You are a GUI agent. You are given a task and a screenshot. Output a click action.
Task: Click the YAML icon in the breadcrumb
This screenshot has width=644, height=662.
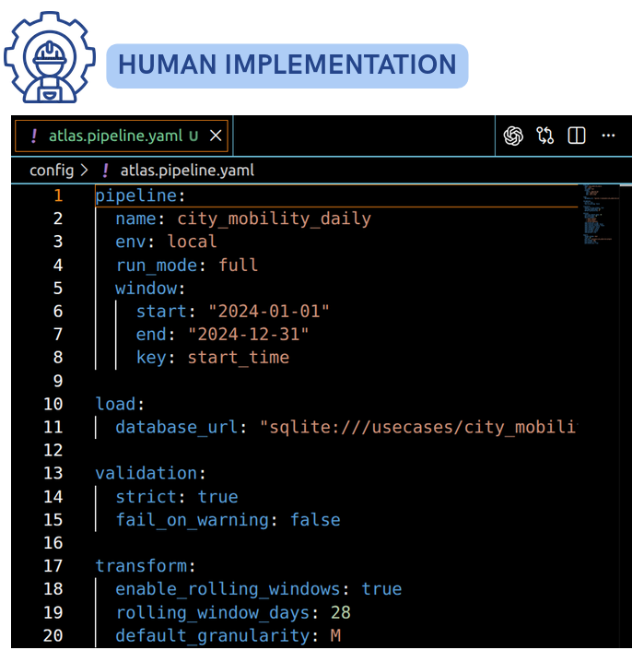(x=105, y=171)
